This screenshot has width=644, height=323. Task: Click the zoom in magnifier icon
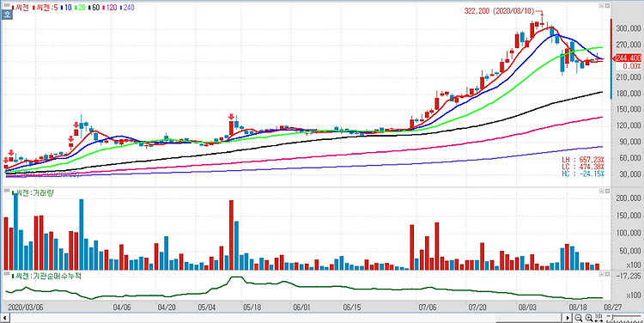[588, 318]
